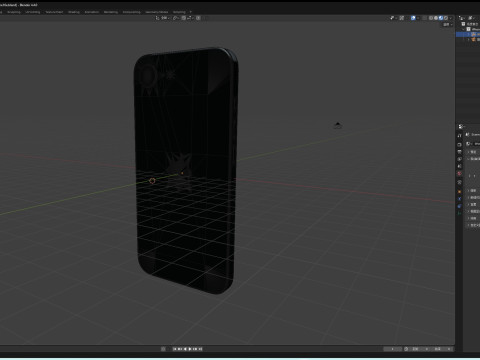Open the View Layer properties tab

pos(459,159)
